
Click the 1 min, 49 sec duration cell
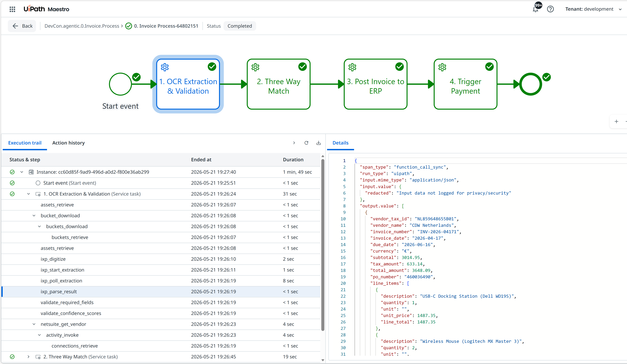297,172
